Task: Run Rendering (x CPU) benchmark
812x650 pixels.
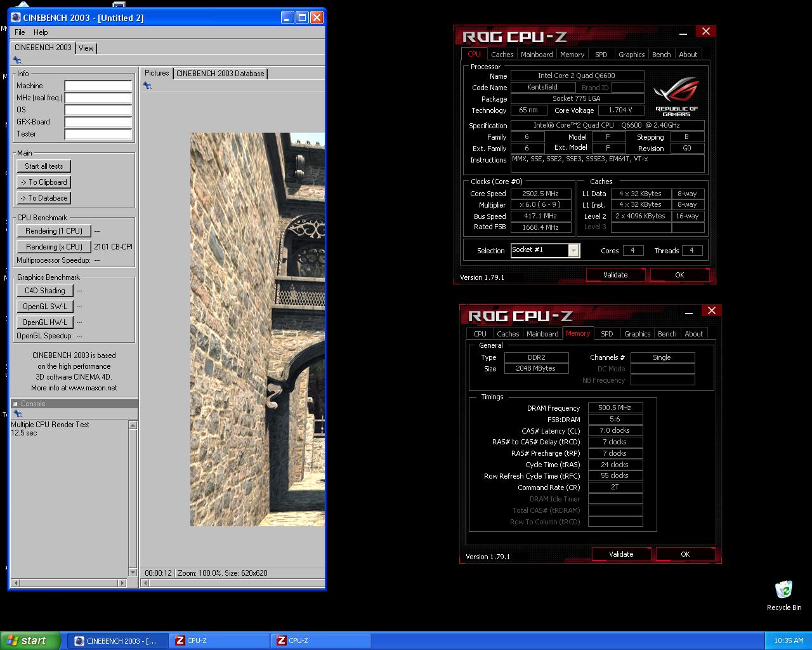Action: (54, 247)
